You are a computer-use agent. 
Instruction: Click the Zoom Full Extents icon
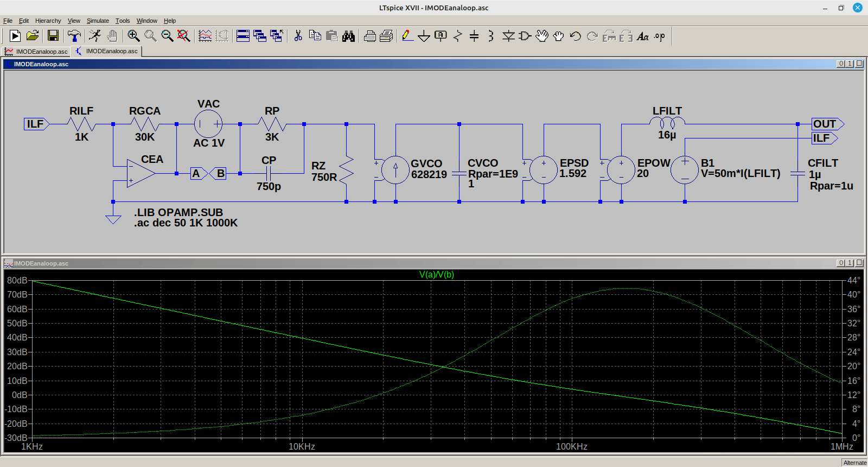click(184, 36)
